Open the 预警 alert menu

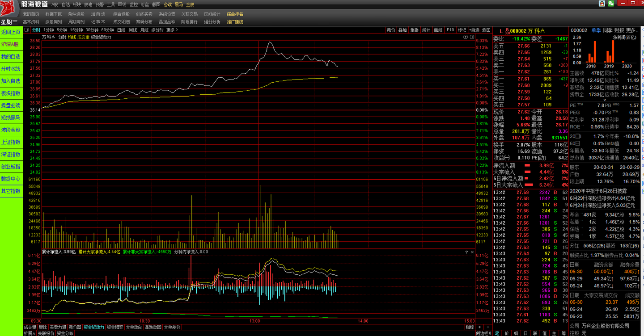(x=99, y=4)
